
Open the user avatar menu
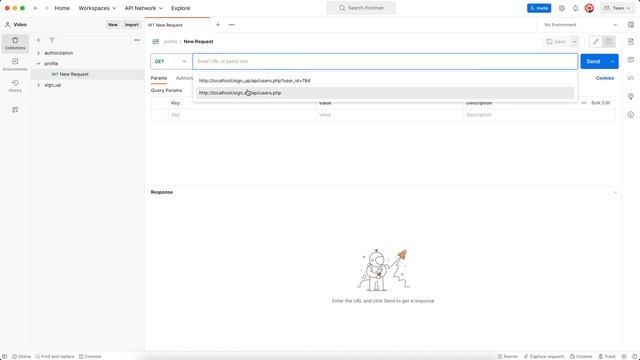tap(589, 8)
